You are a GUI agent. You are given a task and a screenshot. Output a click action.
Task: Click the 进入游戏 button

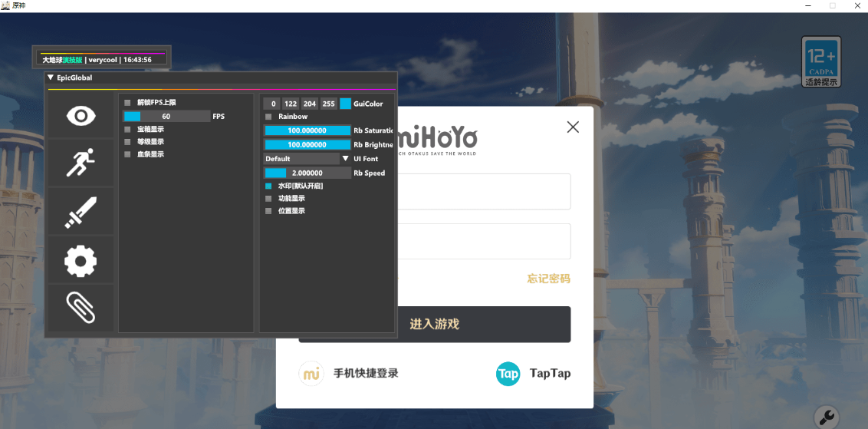[435, 324]
